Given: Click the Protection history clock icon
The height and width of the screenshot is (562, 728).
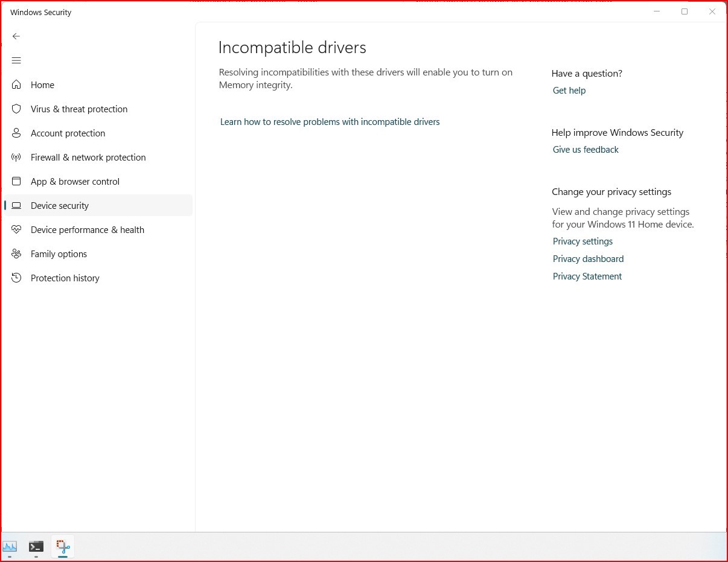Looking at the screenshot, I should point(17,278).
